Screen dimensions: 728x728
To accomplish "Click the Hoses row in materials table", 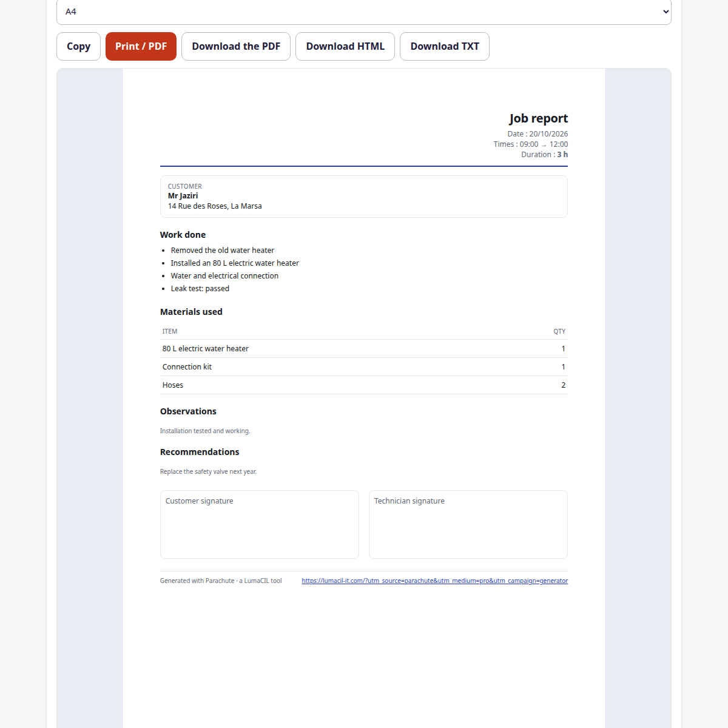I will pos(364,385).
